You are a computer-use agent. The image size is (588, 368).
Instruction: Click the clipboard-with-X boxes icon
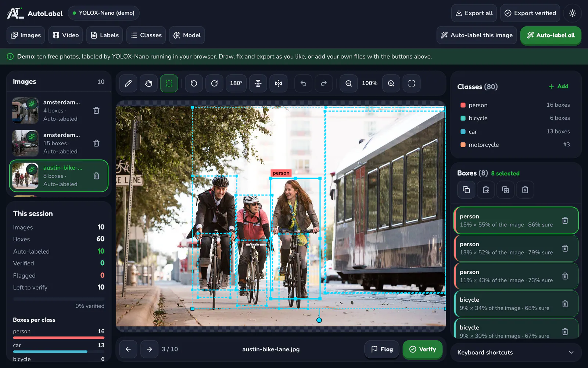pos(525,190)
